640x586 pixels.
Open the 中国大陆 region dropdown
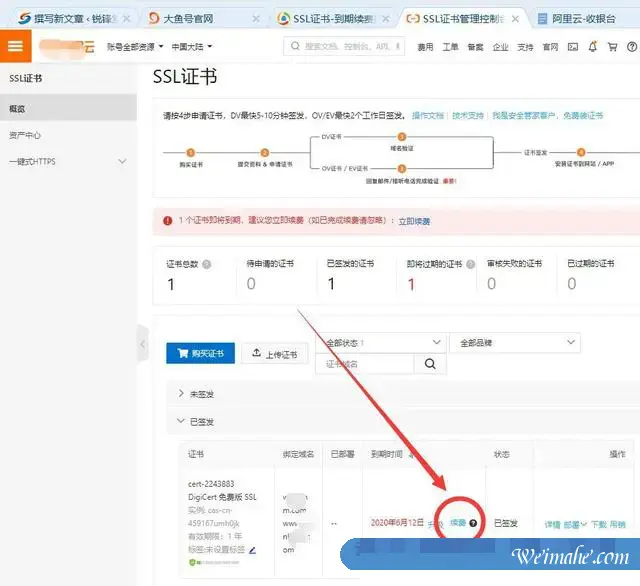[191, 47]
